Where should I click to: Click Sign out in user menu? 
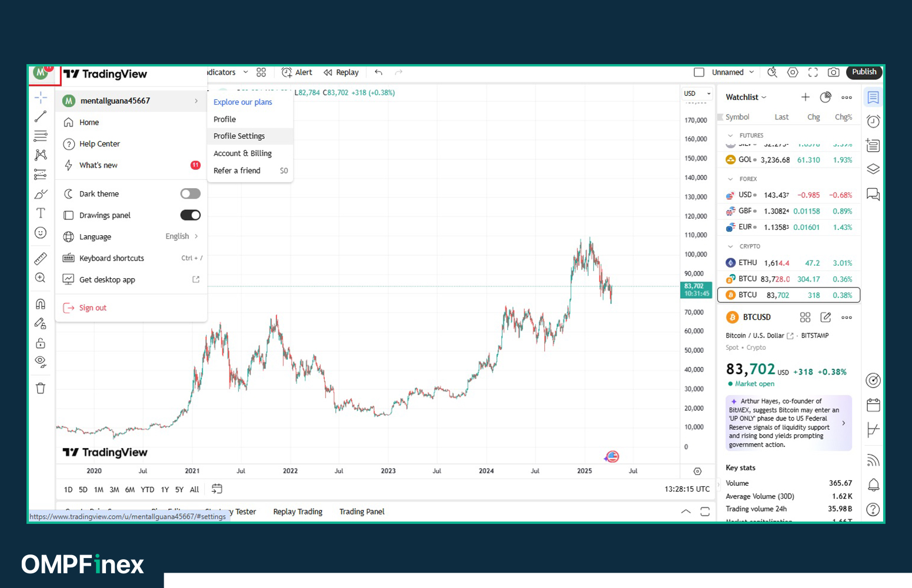point(131,308)
